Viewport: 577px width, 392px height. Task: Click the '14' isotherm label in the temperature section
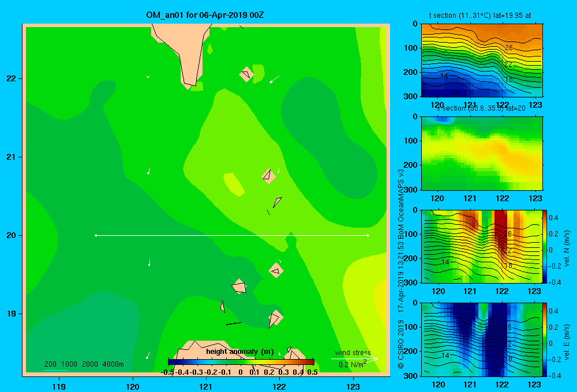coord(444,76)
